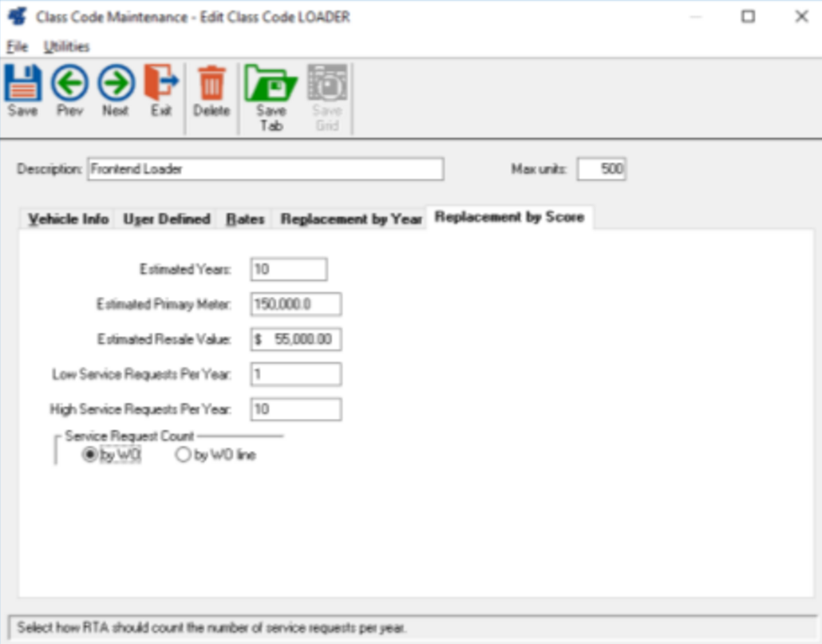Viewport: 822px width, 644px height.
Task: Click the Save floppy disk icon
Action: tap(23, 84)
